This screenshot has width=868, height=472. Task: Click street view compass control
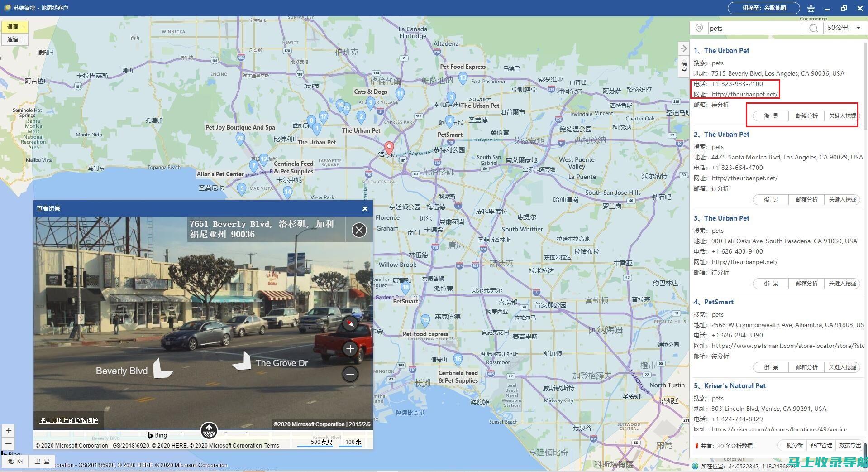click(350, 323)
